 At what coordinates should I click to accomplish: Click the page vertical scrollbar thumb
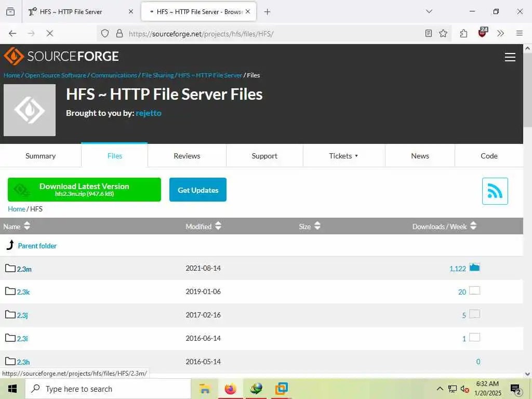(527, 90)
